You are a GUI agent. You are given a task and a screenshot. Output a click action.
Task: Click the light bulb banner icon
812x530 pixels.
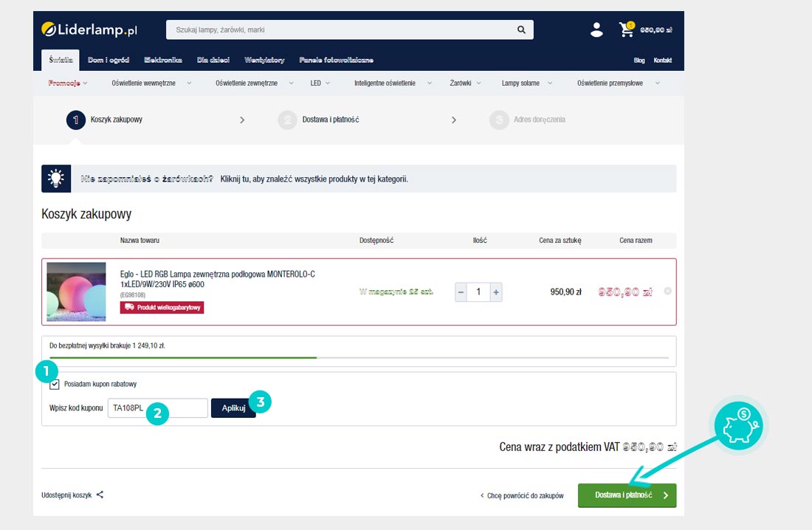tap(56, 179)
